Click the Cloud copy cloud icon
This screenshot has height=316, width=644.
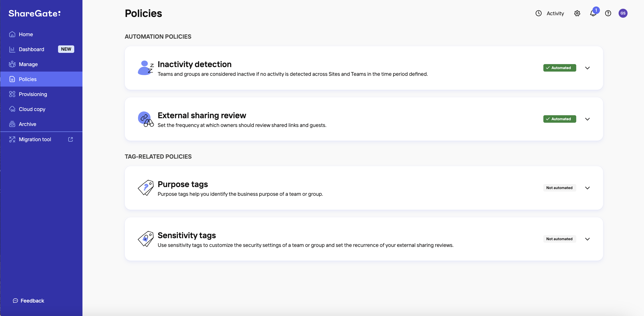(x=12, y=109)
